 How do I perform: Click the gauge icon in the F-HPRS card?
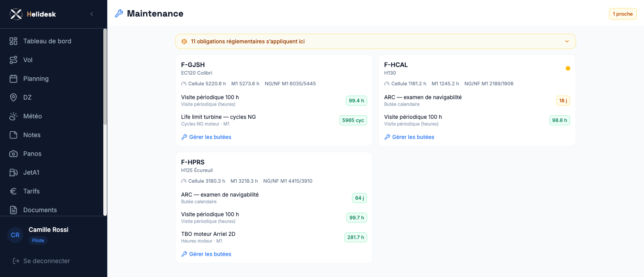click(184, 181)
